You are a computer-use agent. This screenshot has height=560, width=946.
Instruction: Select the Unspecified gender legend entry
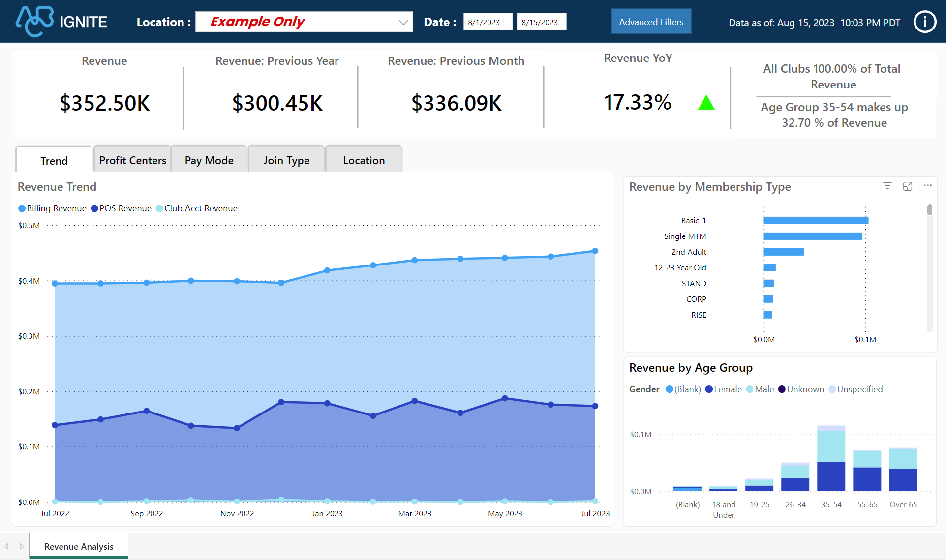click(856, 389)
